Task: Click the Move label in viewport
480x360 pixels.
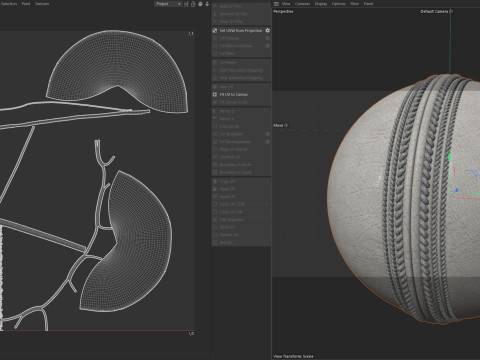Action: (278, 125)
